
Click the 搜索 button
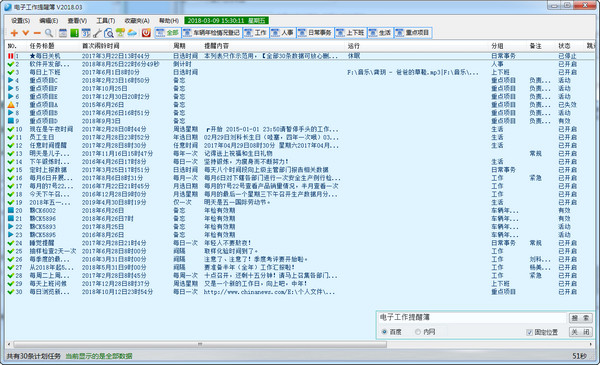point(580,318)
